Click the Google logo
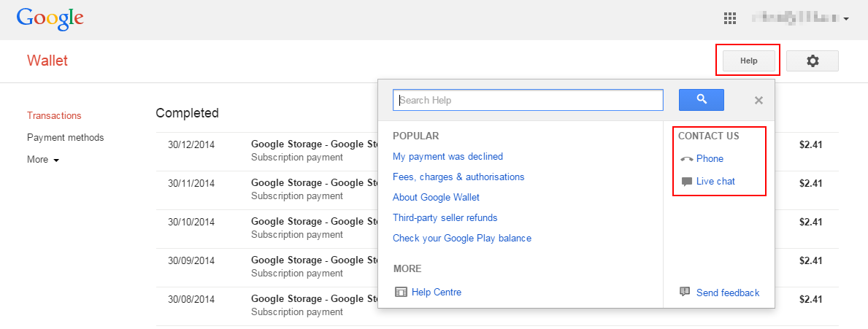868x329 pixels. (50, 19)
